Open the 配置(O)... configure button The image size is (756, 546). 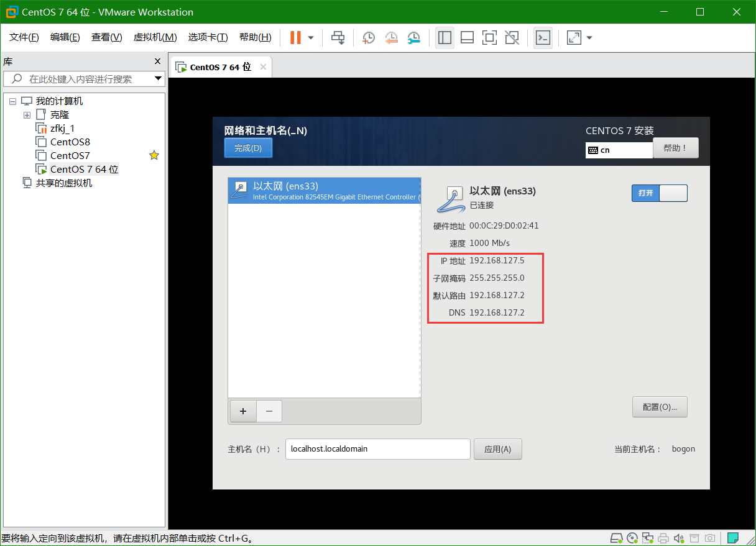pos(660,407)
